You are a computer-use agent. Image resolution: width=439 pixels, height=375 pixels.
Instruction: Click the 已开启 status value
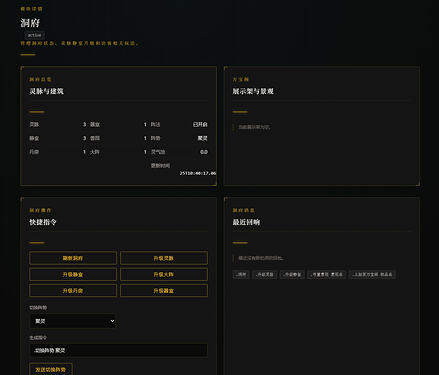pyautogui.click(x=200, y=124)
